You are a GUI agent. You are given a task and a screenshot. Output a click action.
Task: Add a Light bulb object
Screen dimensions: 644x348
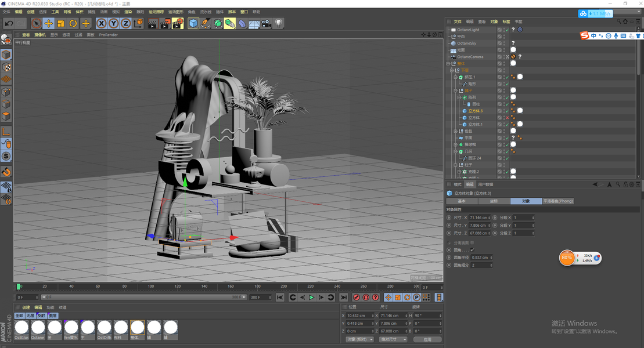point(279,23)
